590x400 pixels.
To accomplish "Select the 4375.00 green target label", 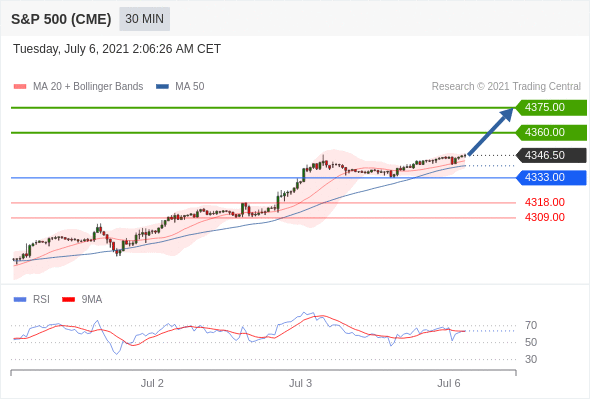I will (x=551, y=108).
